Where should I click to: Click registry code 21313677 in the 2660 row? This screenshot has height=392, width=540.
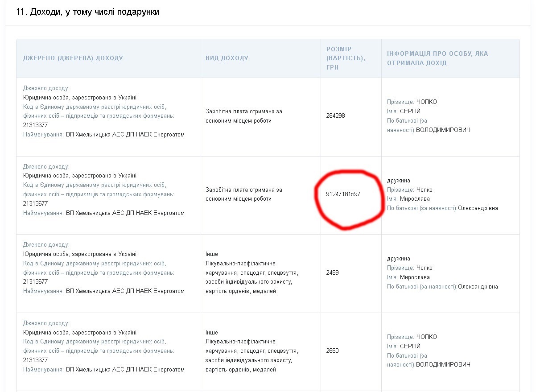(x=35, y=360)
